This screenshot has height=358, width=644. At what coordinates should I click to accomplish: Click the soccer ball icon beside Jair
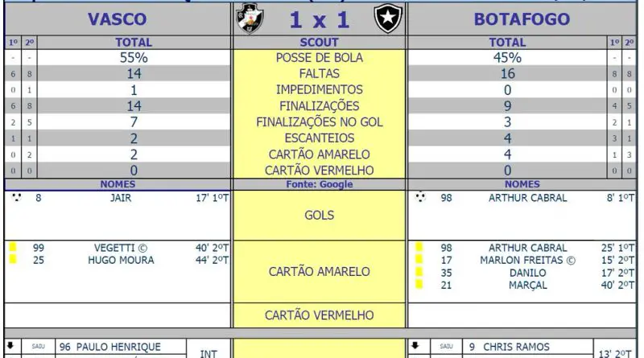click(16, 197)
